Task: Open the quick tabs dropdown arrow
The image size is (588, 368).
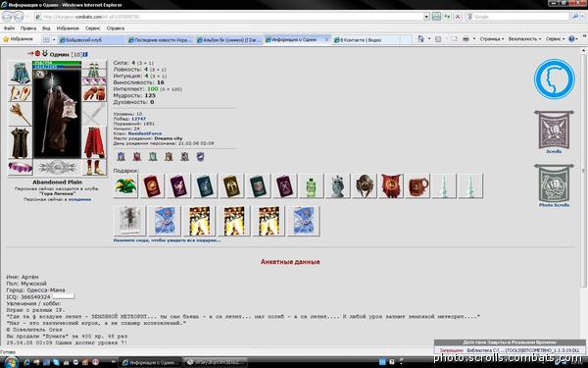Action: pos(54,39)
